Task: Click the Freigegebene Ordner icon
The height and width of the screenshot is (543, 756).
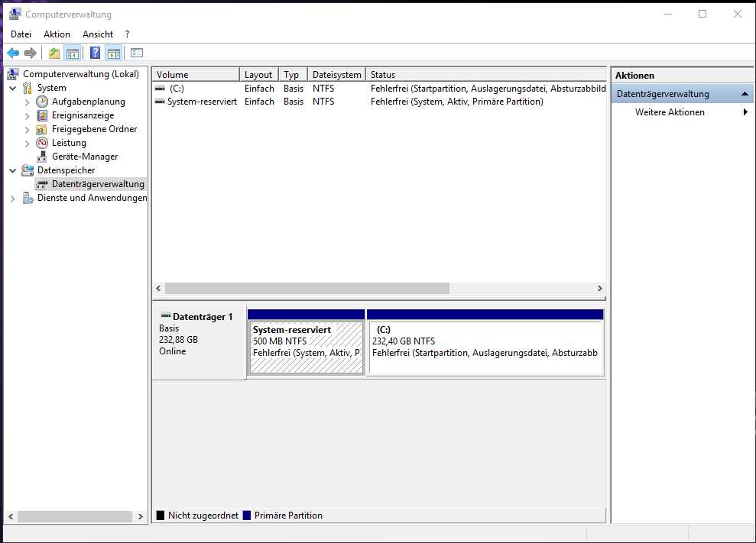Action: [42, 129]
